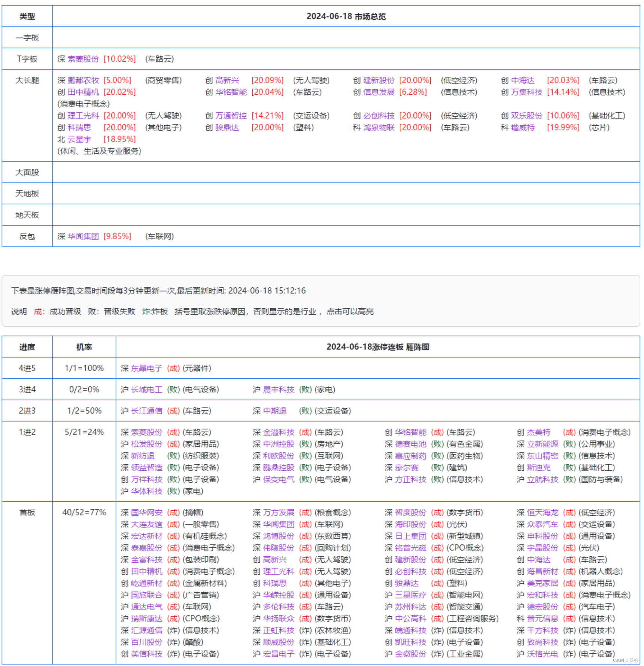644x666 pixels.
Task: Open the 智度股份 stock link
Action: pyautogui.click(x=411, y=512)
